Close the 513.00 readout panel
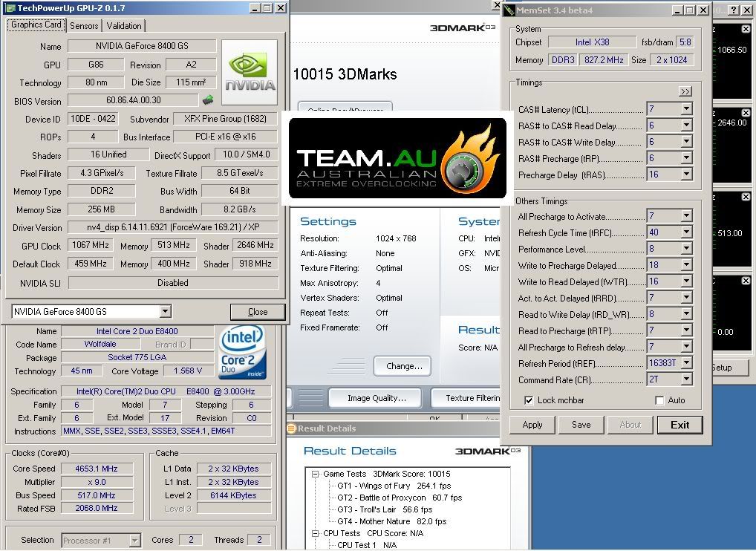The width and height of the screenshot is (756, 551). click(x=746, y=197)
